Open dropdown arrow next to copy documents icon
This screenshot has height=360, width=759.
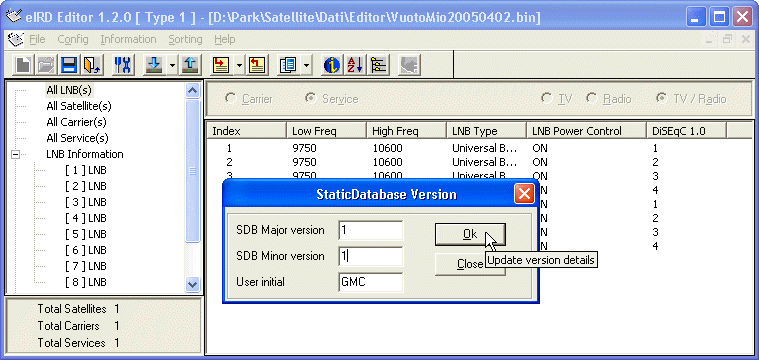pos(306,65)
